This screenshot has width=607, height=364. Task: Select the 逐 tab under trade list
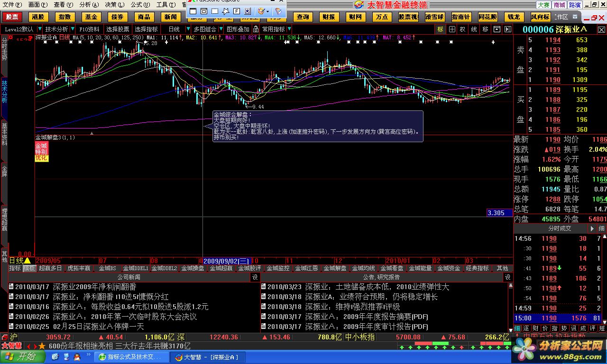click(526, 328)
